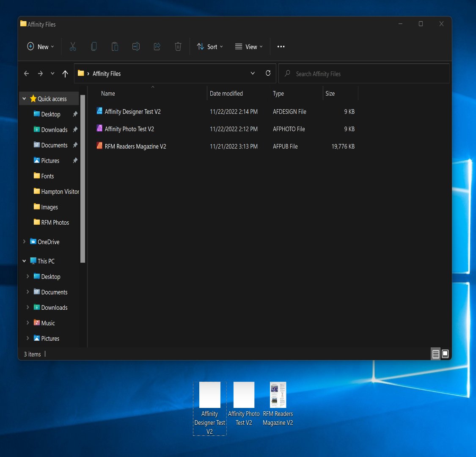The width and height of the screenshot is (476, 457).
Task: Open the Sort dropdown
Action: 210,47
